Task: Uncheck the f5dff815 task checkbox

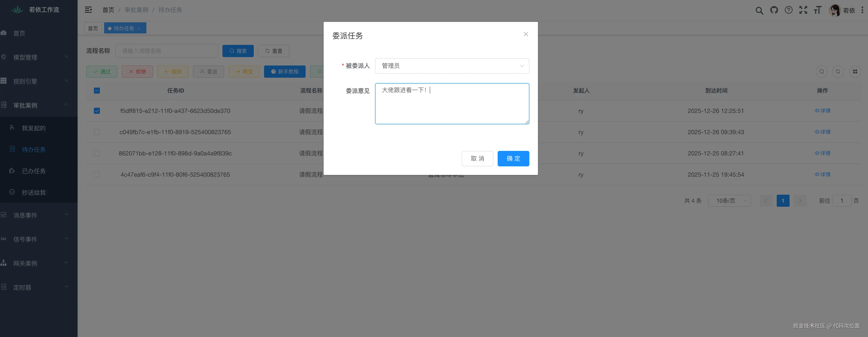Action: (97, 111)
